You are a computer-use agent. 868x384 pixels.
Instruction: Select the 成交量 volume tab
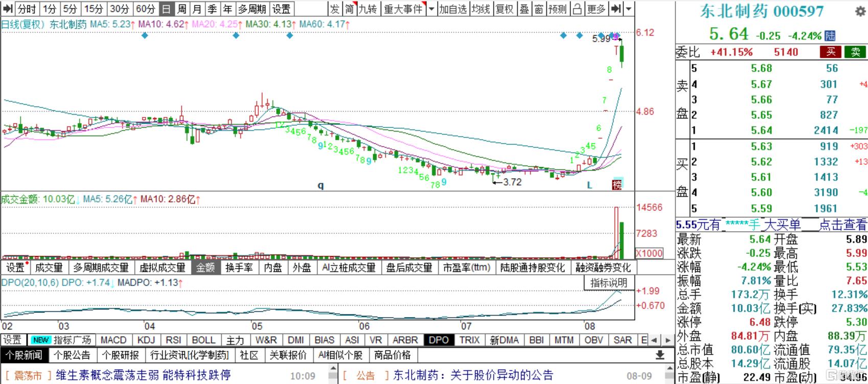[x=49, y=267]
